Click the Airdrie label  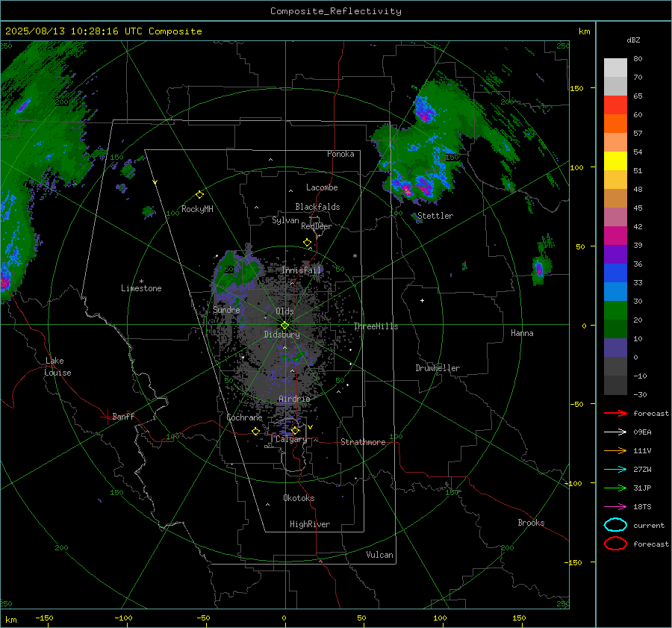click(294, 399)
